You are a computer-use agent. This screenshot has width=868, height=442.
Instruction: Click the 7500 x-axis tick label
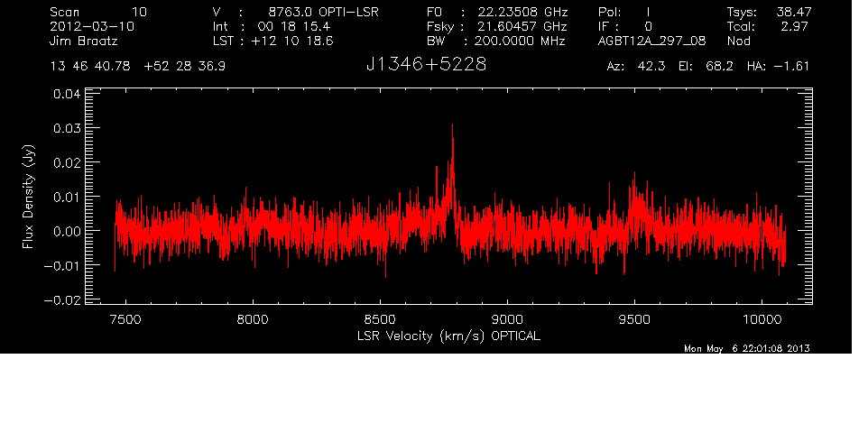point(125,319)
